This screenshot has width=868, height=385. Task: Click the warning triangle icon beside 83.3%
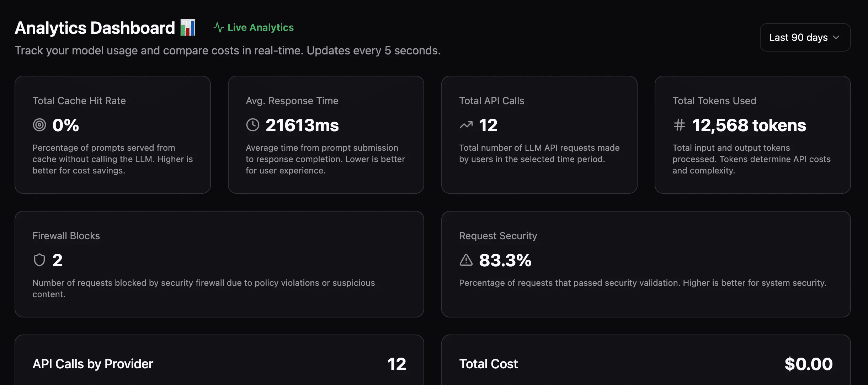[466, 260]
